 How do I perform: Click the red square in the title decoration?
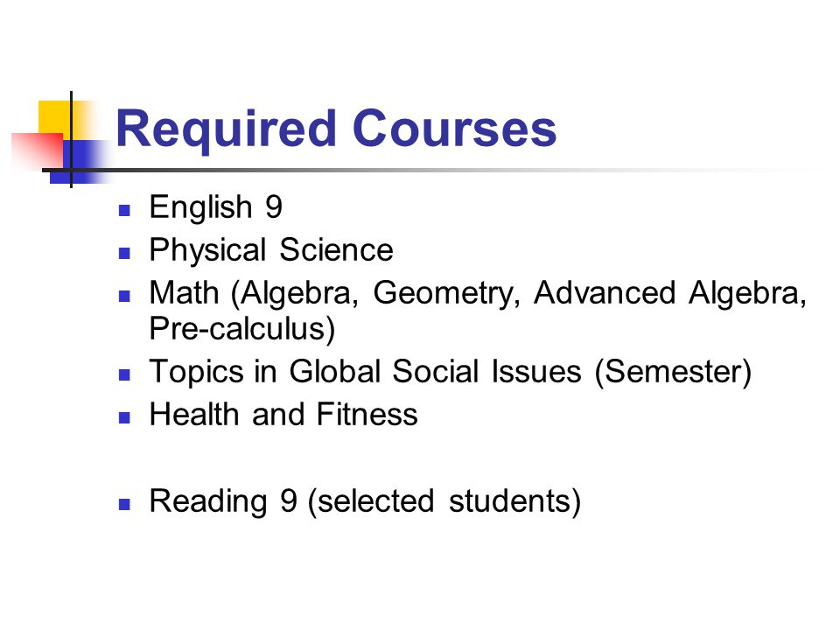pos(38,150)
